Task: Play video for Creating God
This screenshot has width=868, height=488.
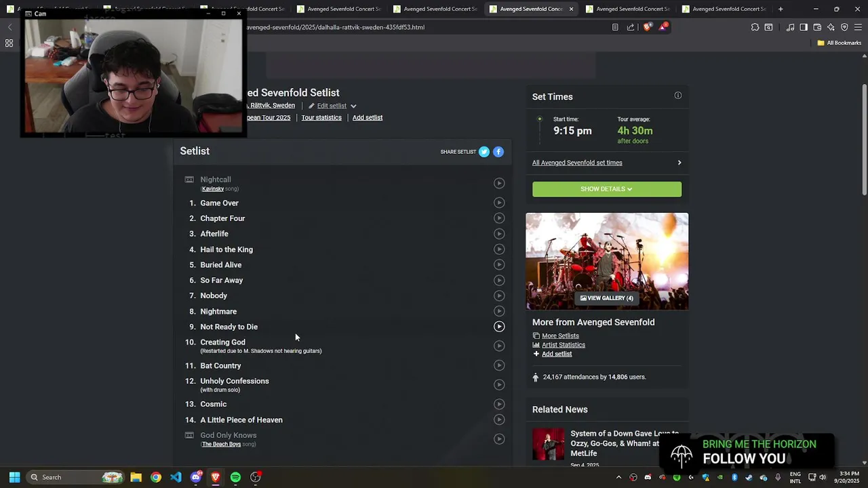Action: pyautogui.click(x=499, y=346)
